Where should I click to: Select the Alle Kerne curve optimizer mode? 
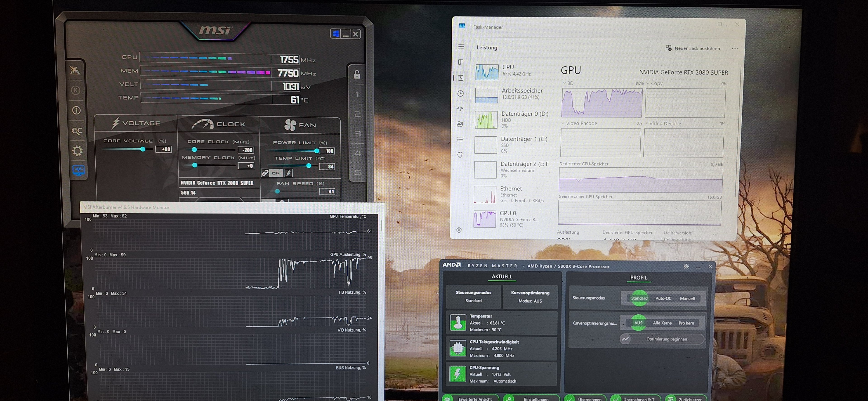[662, 323]
